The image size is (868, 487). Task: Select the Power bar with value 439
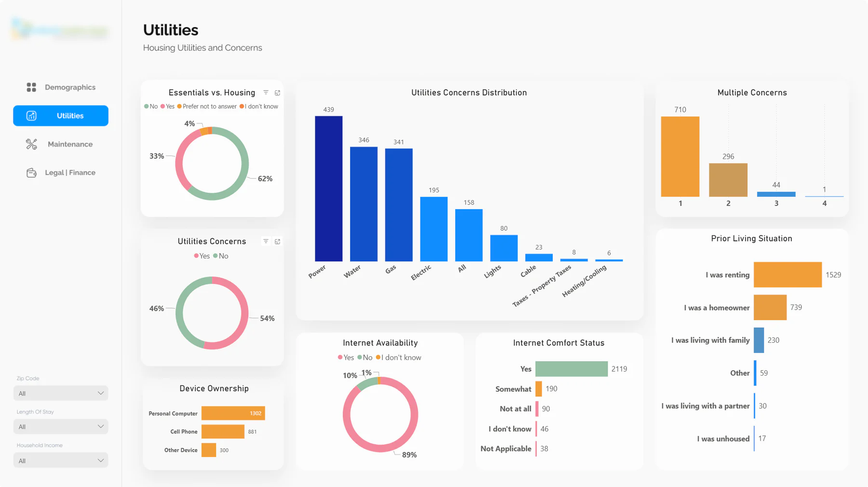coord(329,189)
